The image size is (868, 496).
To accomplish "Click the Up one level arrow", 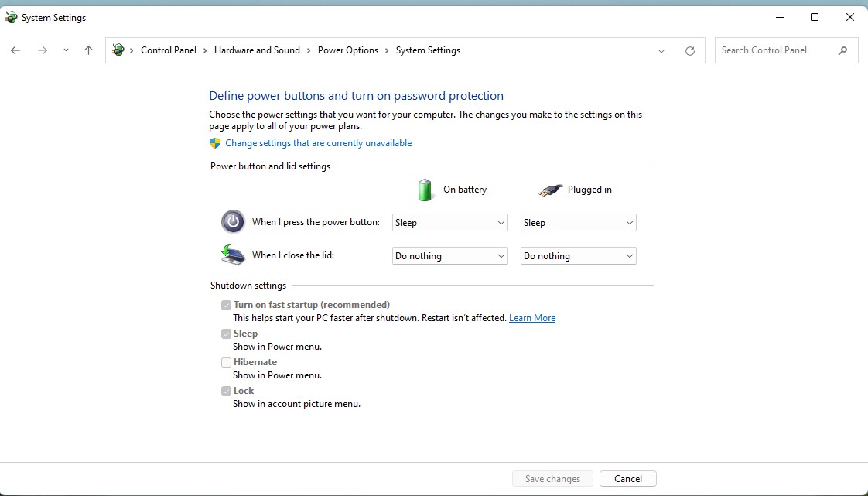I will click(88, 50).
